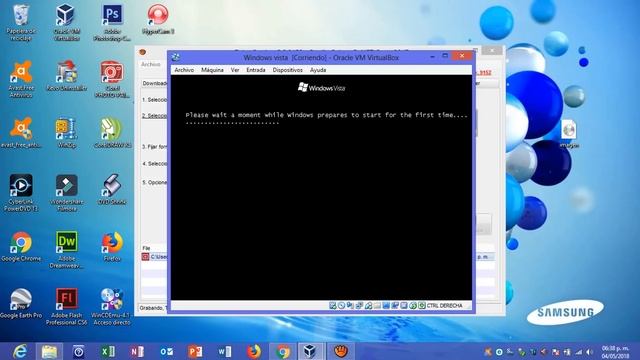Click red link at background window top right
Viewport: 640px width, 360px height.
(484, 72)
